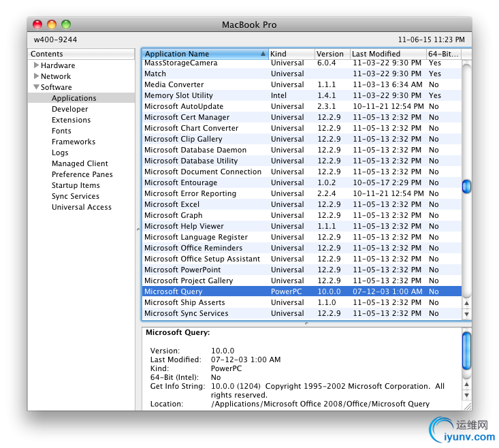Viewport: 499px width, 448px height.
Task: Select Managed Client in the sidebar
Action: coord(80,163)
